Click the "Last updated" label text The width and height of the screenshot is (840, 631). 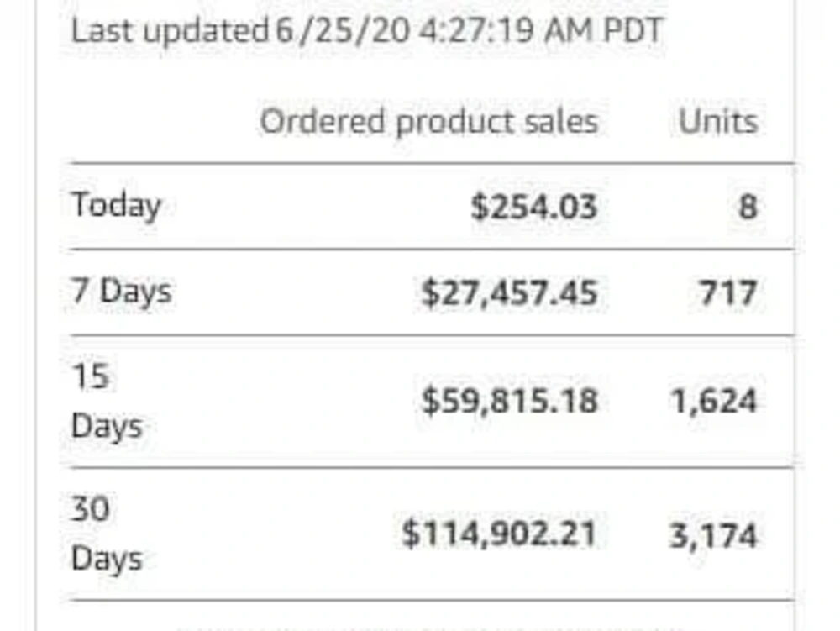(170, 31)
